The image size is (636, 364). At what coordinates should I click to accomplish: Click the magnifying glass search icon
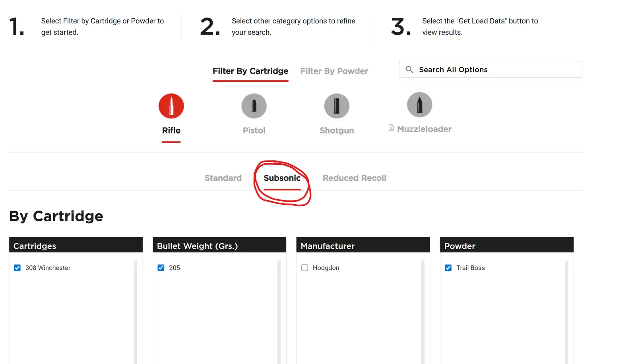pos(409,70)
